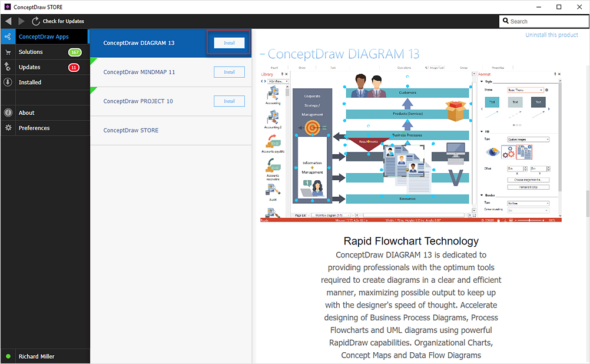
Task: Click the Solutions shopping cart icon
Action: (x=8, y=52)
